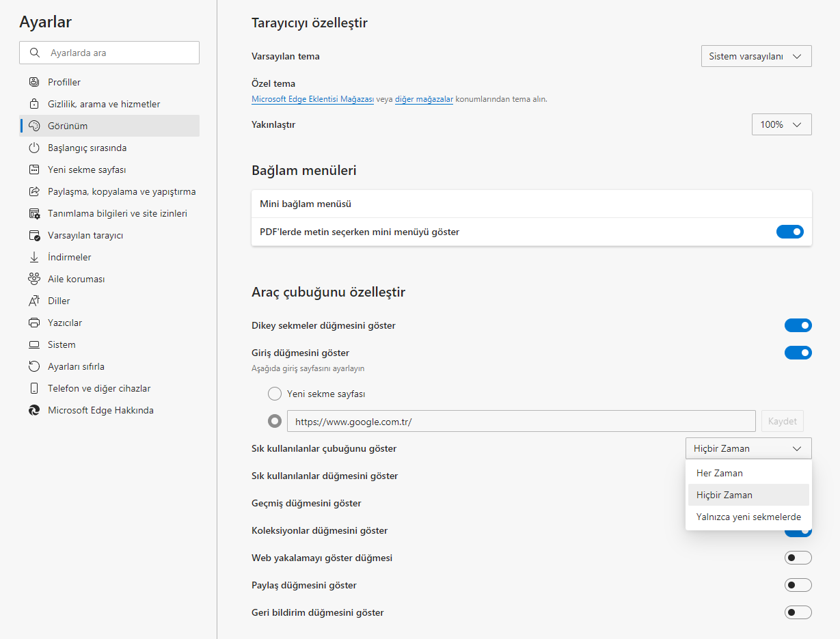Open the Yakınlaştır 100% dropdown
The image size is (840, 639).
pyautogui.click(x=781, y=124)
